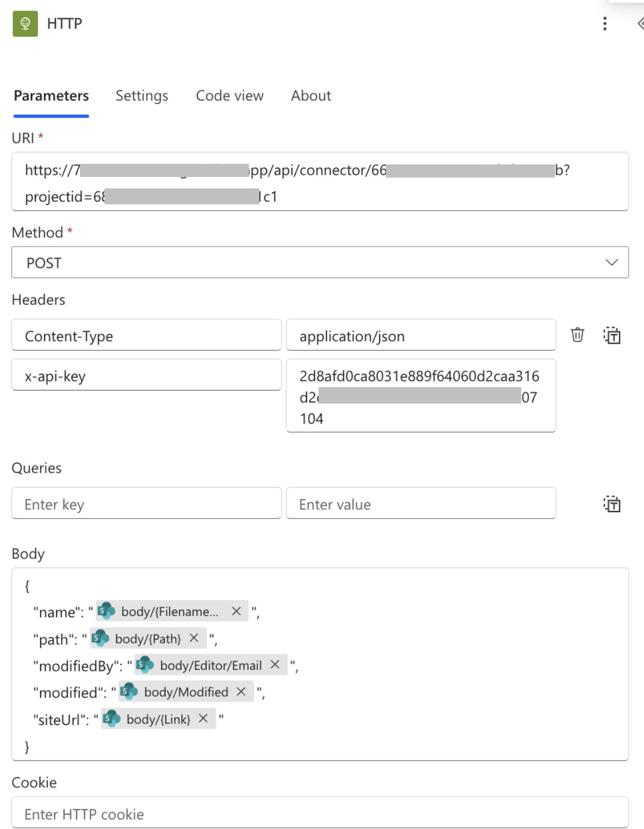Delete the Content-Type header with trash icon
Screen dimensions: 644x829
coord(577,336)
